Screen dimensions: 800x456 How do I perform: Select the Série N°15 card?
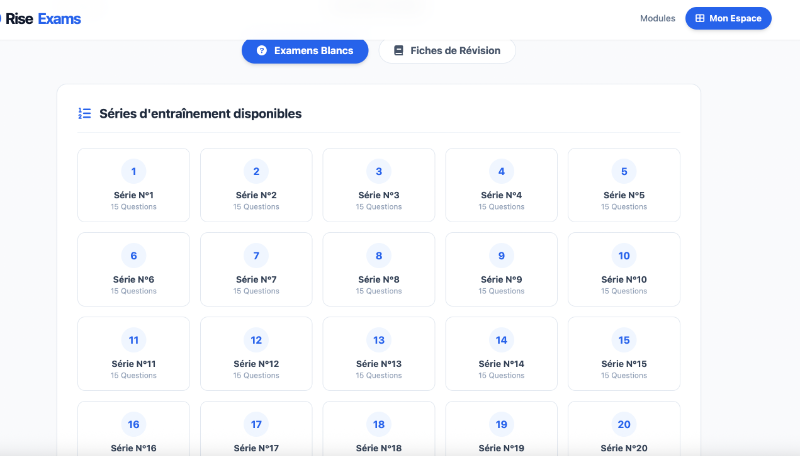click(x=624, y=353)
